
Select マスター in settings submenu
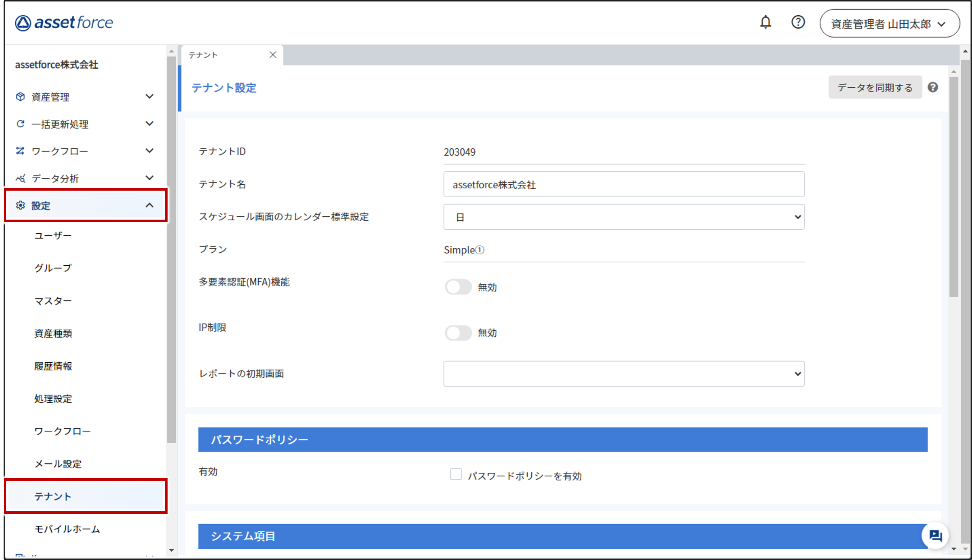click(53, 301)
